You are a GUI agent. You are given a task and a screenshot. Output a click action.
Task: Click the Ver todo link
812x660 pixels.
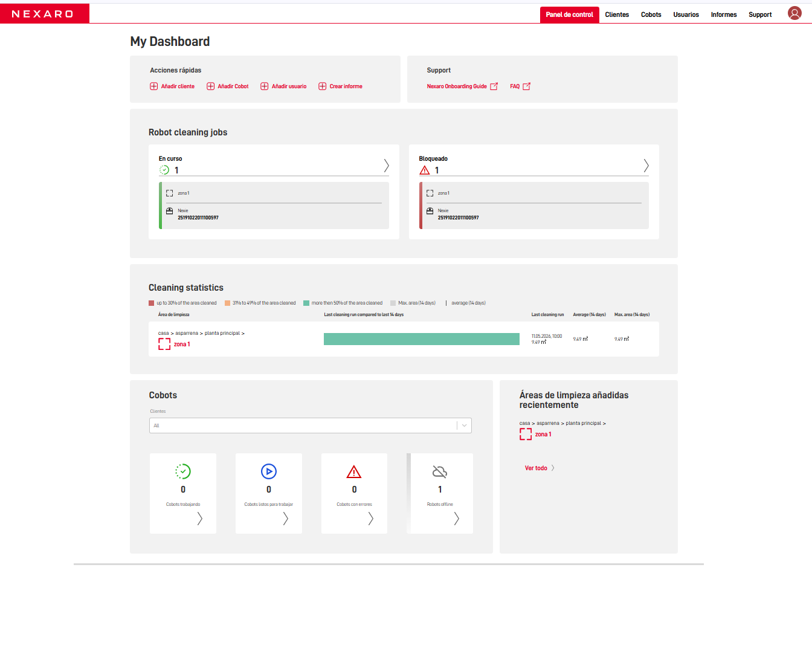[536, 468]
